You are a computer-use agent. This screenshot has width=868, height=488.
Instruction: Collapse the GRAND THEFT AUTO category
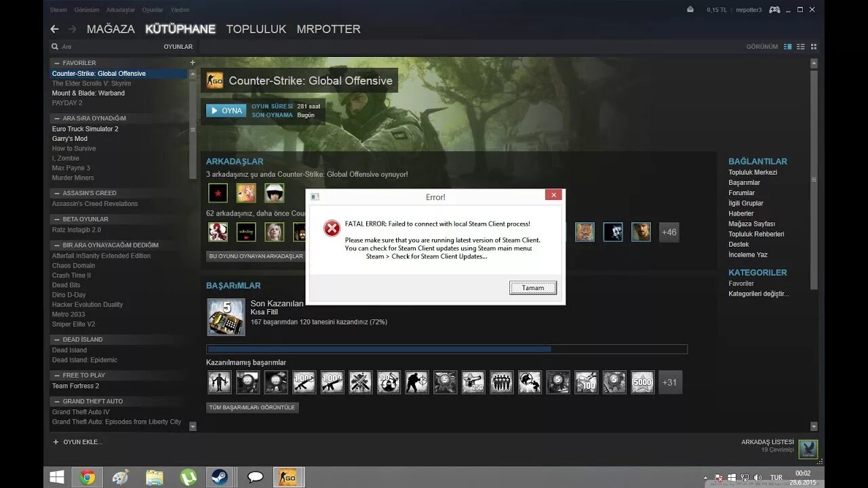pos(57,401)
